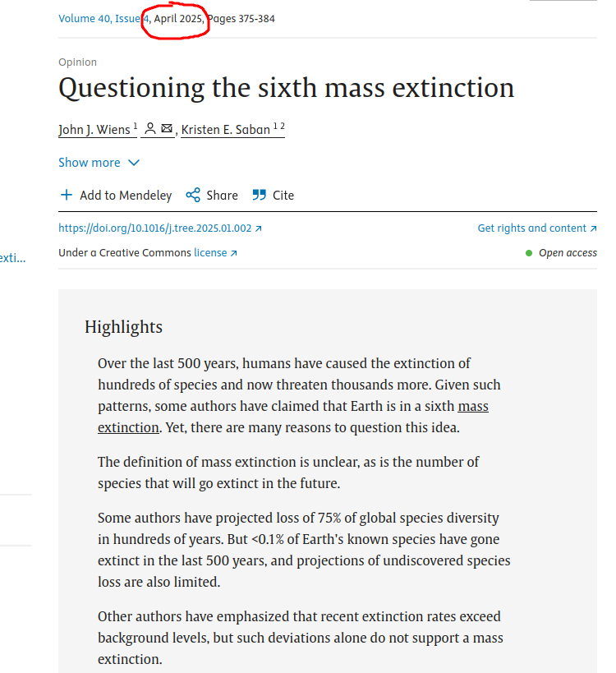616x673 pixels.
Task: Click the external arrow icon after the DOI
Action: [259, 229]
